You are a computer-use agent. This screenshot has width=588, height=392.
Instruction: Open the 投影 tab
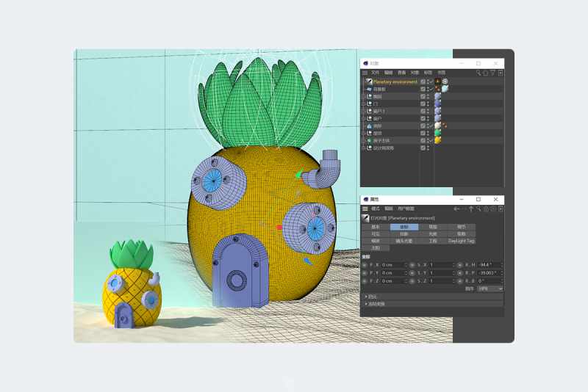pyautogui.click(x=404, y=234)
